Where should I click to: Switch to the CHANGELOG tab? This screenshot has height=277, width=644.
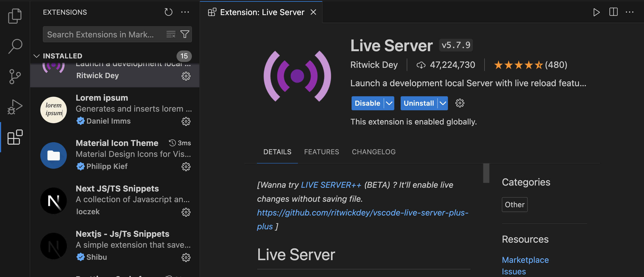pos(373,152)
